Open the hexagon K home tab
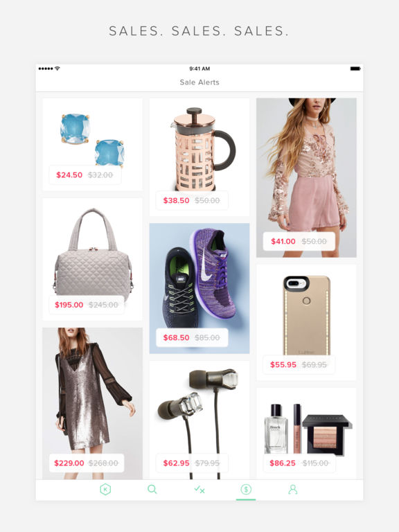Screen dimensions: 399x532 [105, 489]
